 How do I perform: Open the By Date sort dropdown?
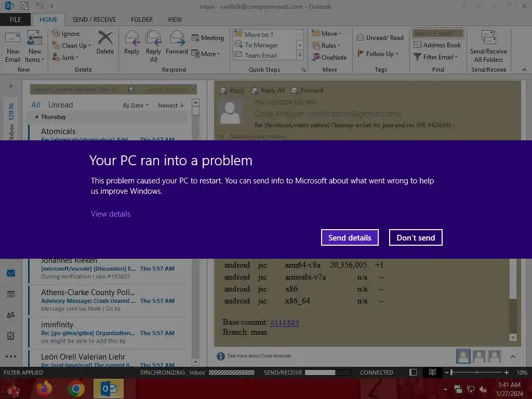[136, 105]
